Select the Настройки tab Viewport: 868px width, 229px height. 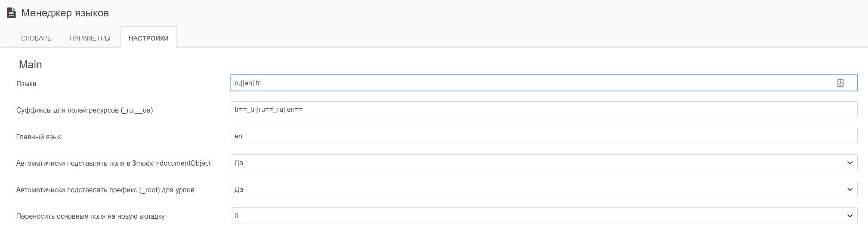[x=148, y=38]
